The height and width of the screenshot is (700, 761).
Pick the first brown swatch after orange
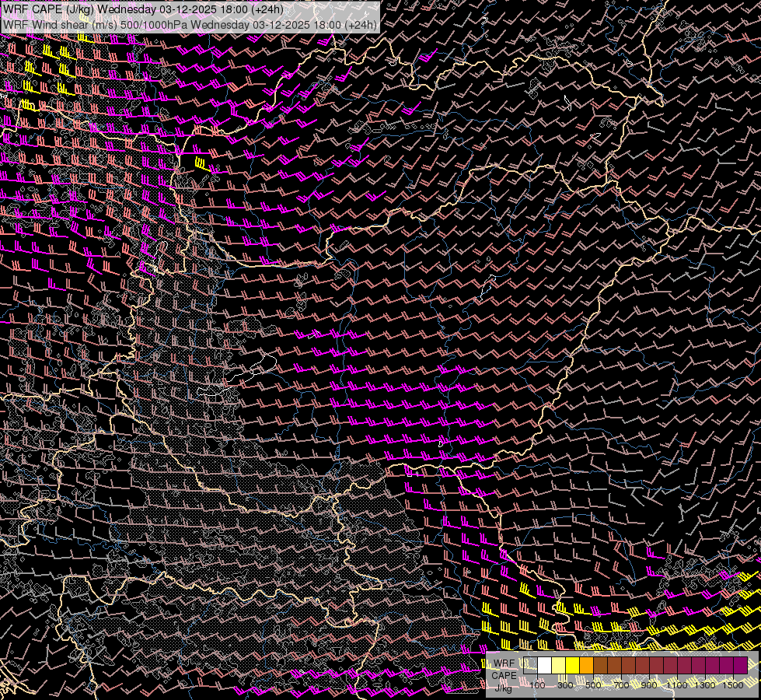click(x=601, y=665)
